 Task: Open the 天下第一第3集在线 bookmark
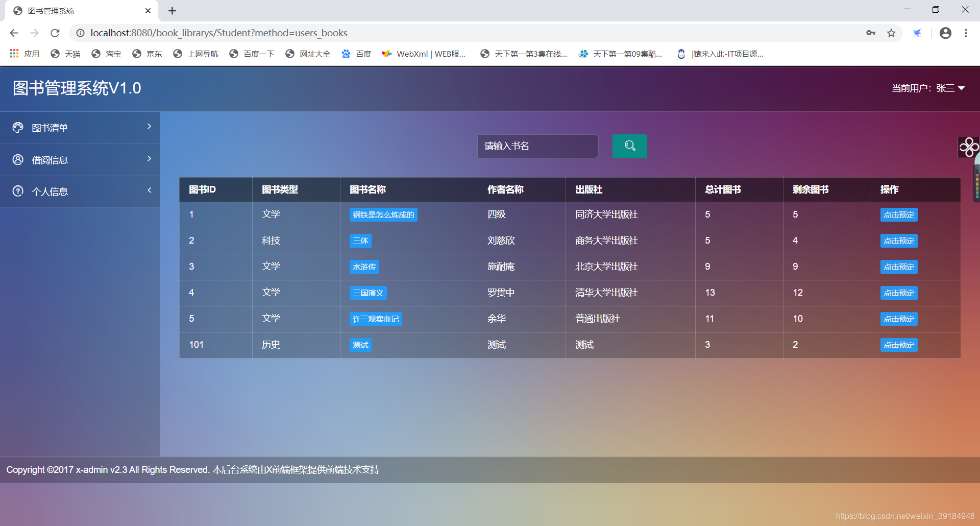tap(524, 54)
